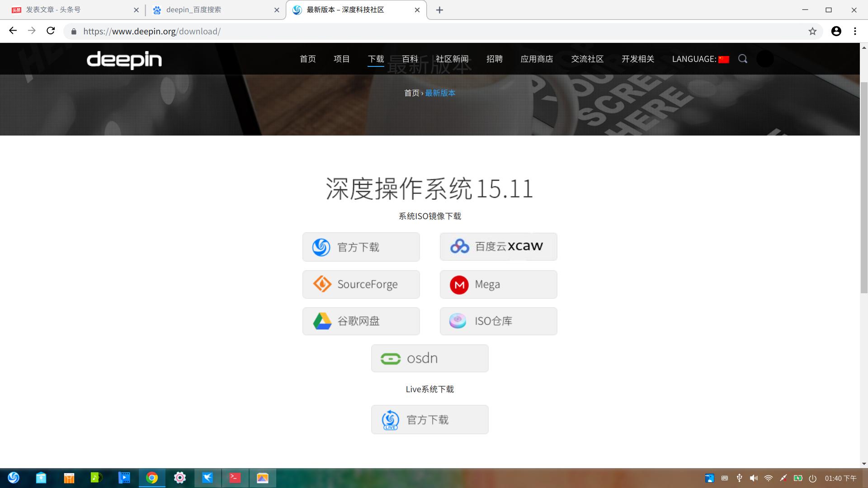
Task: Open the ISO仓库 button
Action: pos(499,321)
